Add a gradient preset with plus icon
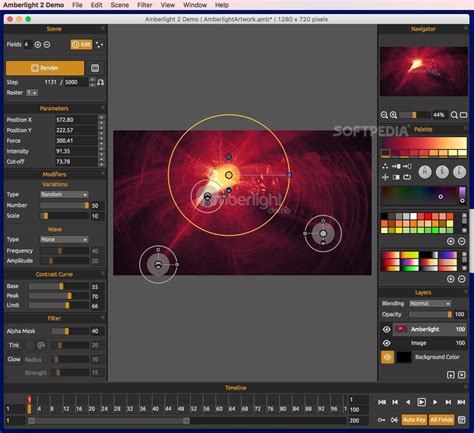Image resolution: width=474 pixels, height=433 pixels. [x=451, y=279]
